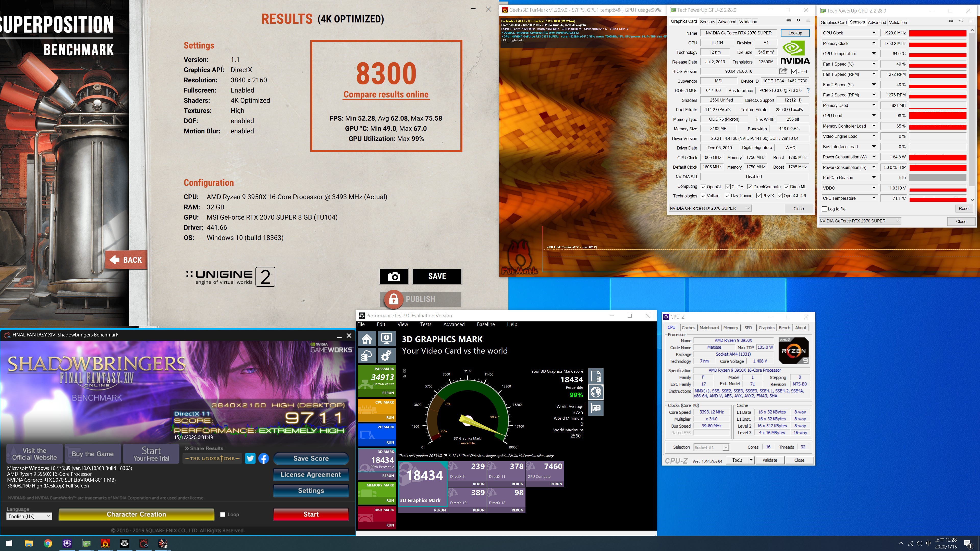Share FFXIV score on Facebook
Image resolution: width=980 pixels, height=551 pixels.
[x=263, y=458]
